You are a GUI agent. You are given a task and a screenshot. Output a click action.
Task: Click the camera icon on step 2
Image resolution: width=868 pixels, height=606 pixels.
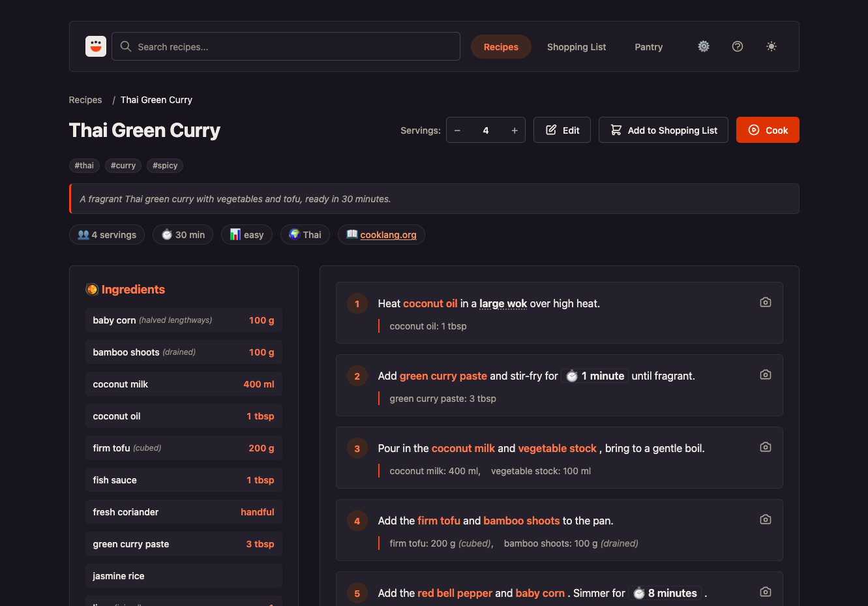click(766, 374)
